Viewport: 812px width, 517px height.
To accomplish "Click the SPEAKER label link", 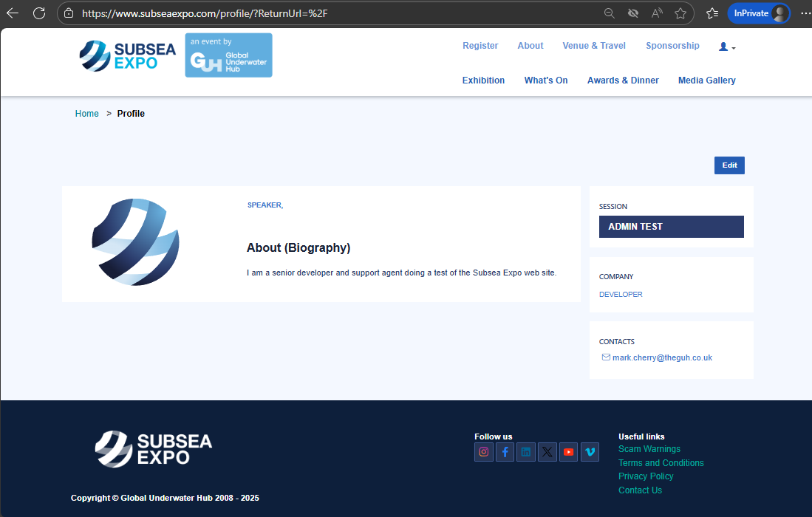I will tap(265, 205).
